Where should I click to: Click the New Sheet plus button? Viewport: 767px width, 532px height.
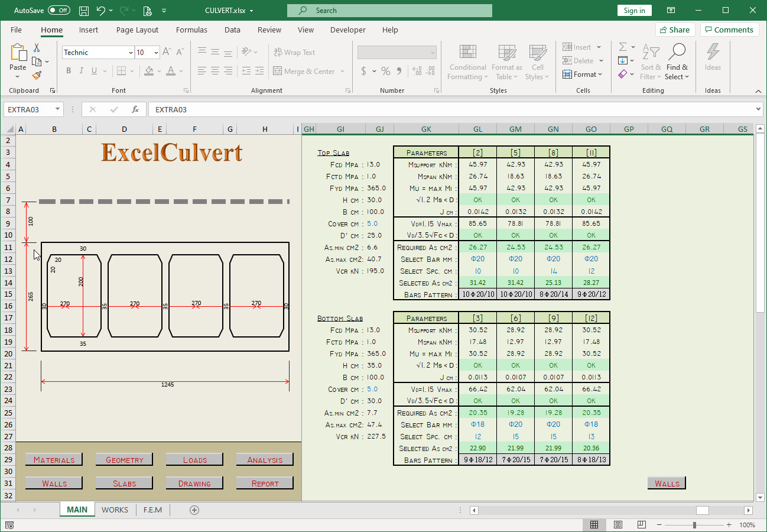pyautogui.click(x=194, y=509)
